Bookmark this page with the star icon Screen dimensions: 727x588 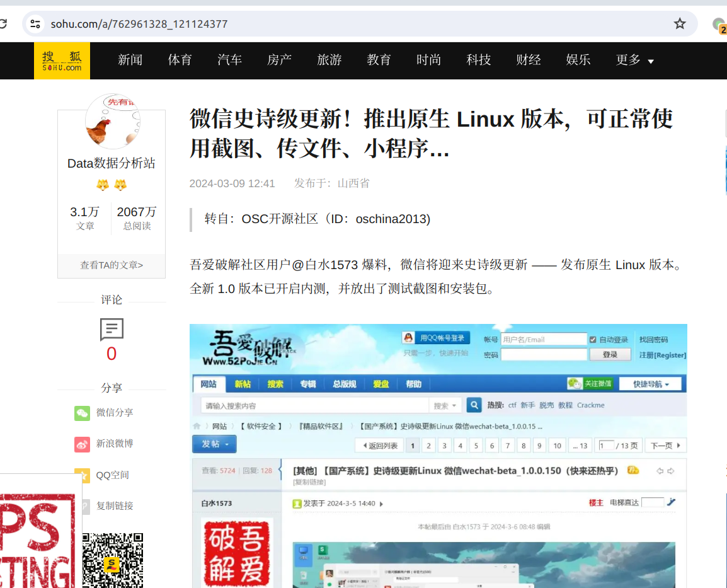680,24
